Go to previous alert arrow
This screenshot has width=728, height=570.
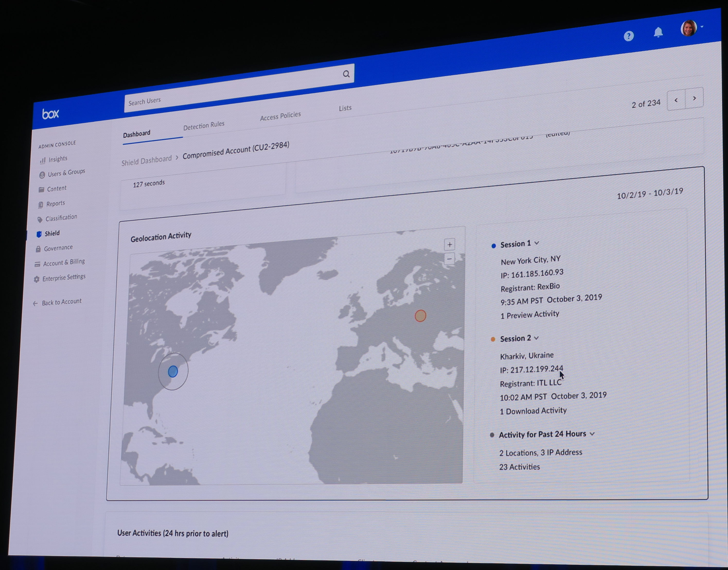tap(676, 100)
